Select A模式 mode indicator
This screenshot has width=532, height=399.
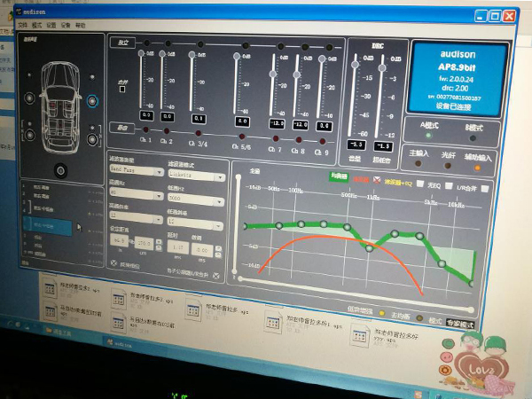click(428, 136)
